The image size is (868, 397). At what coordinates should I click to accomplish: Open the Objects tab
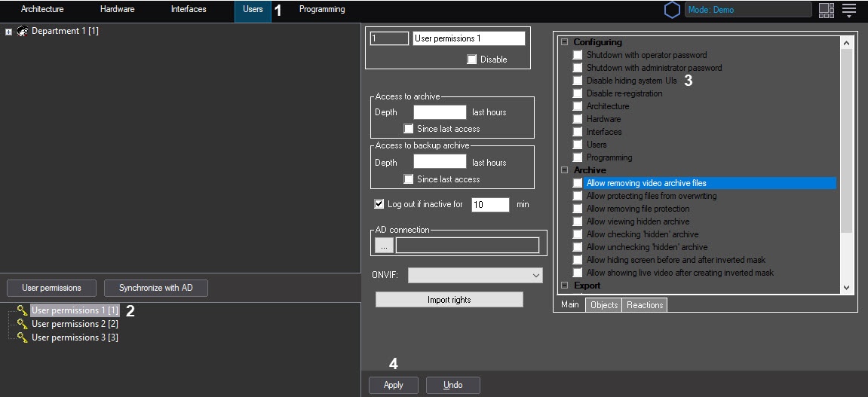[x=604, y=305]
